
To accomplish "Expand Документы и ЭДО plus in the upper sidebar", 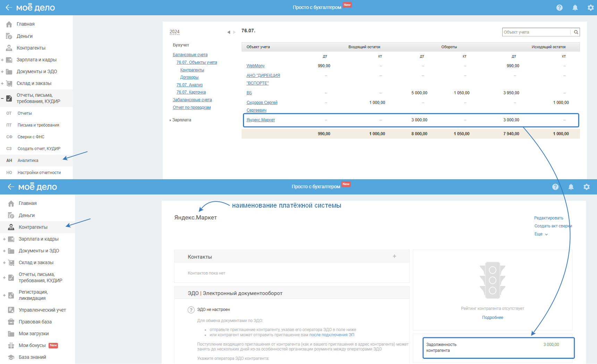I will (x=2, y=72).
